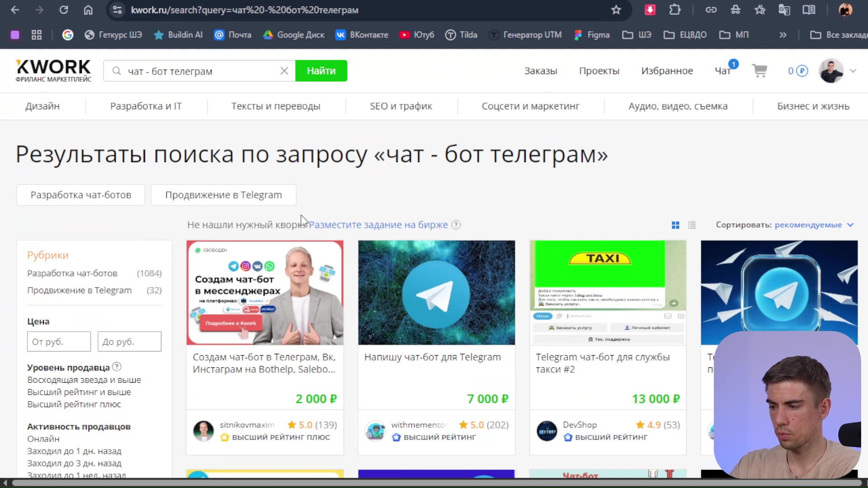Open the Тексты и переводы category menu

(x=276, y=106)
